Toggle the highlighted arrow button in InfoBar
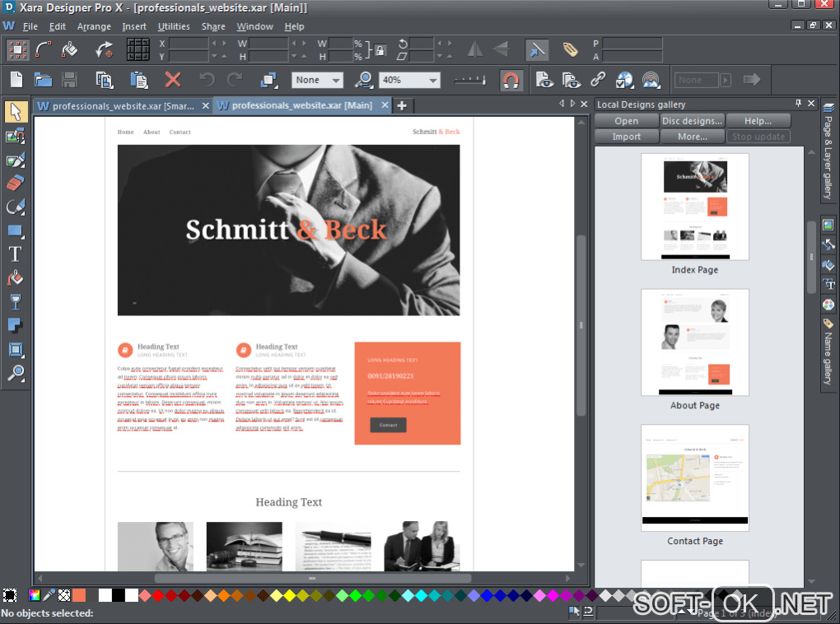 tap(536, 50)
